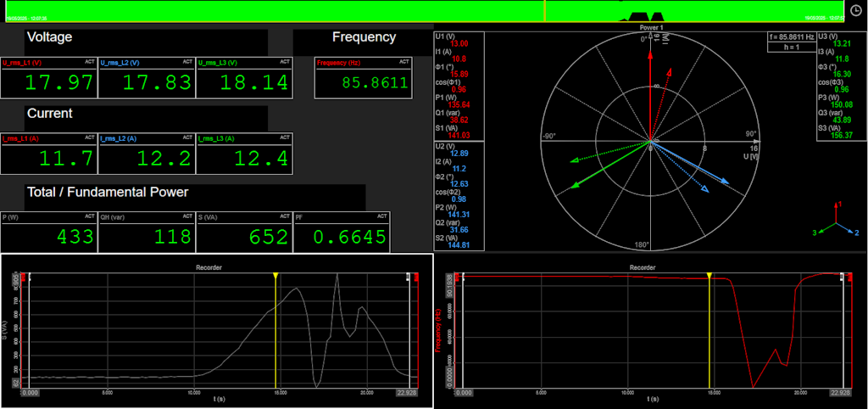Click the f = 85.8611 Hz readout
868x409 pixels.
[x=792, y=37]
